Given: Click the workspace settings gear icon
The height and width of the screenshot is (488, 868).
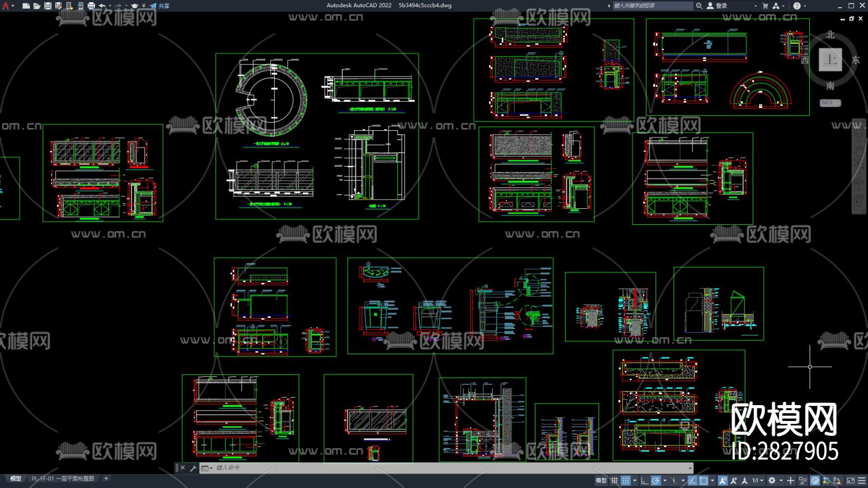Looking at the screenshot, I should (x=772, y=480).
